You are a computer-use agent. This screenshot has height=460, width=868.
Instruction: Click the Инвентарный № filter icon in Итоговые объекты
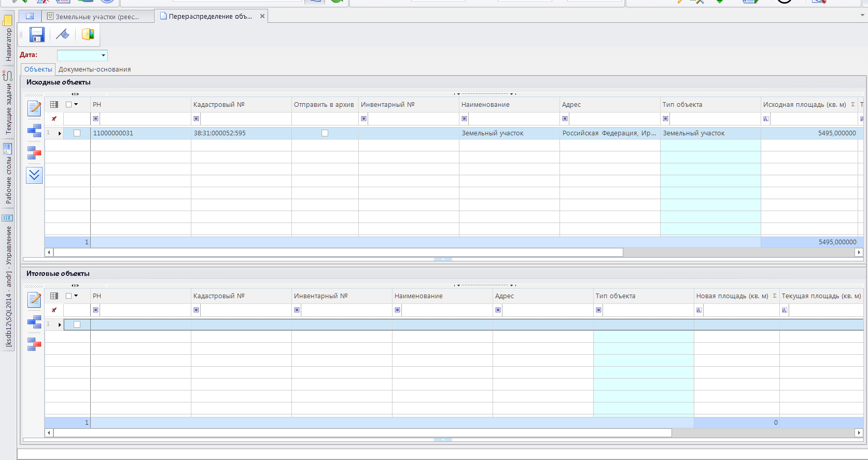[x=297, y=310]
